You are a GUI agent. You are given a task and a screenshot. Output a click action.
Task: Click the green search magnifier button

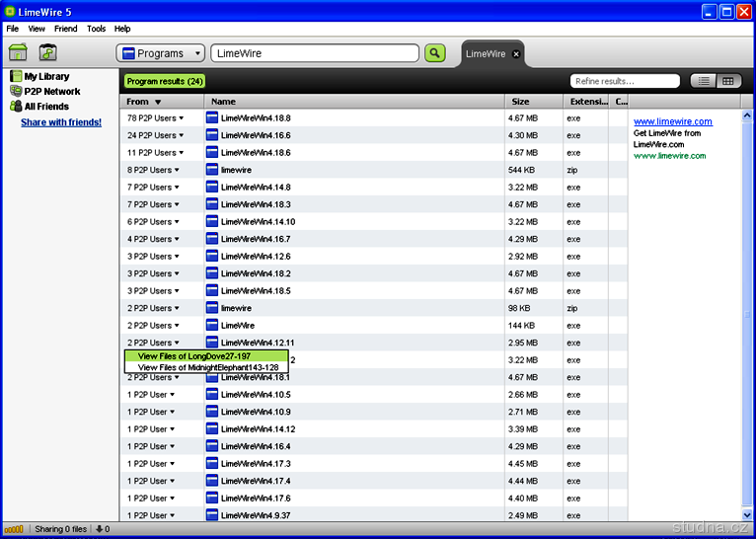point(435,53)
